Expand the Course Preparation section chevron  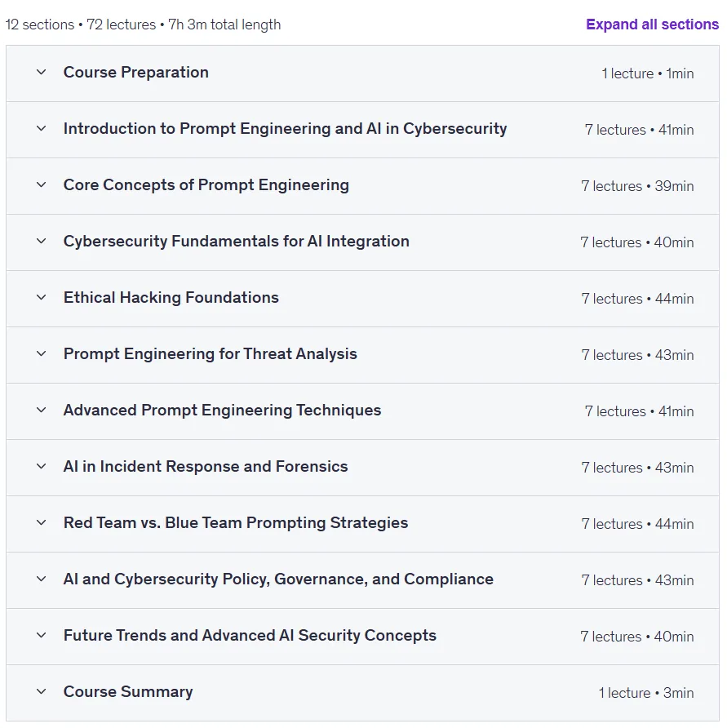click(x=42, y=72)
